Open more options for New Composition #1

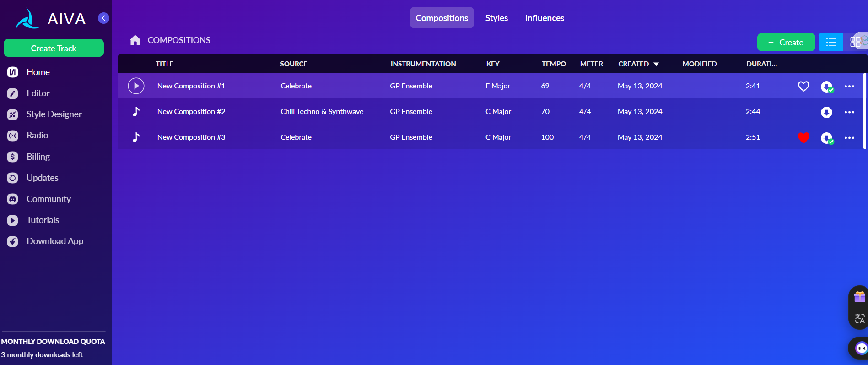(849, 86)
